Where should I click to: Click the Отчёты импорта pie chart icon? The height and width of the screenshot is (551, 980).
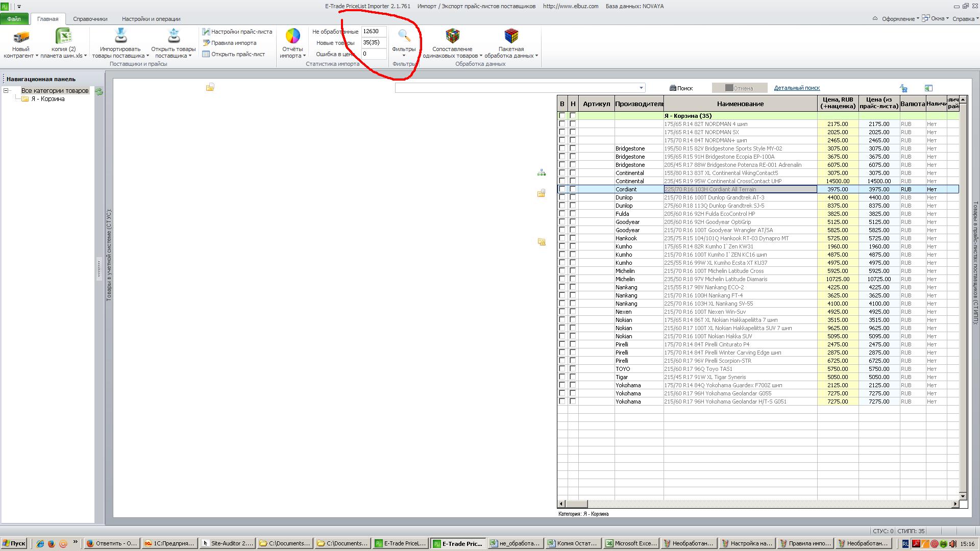(x=292, y=36)
